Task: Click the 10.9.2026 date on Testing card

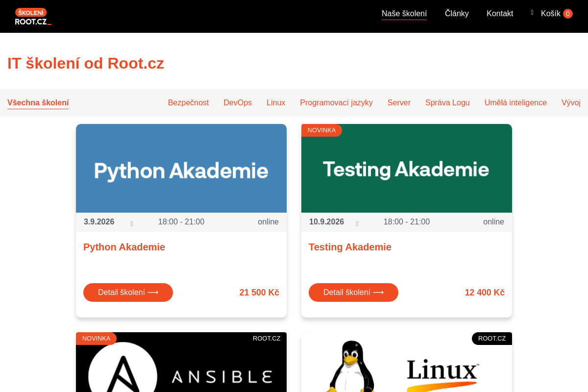Action: pos(326,222)
